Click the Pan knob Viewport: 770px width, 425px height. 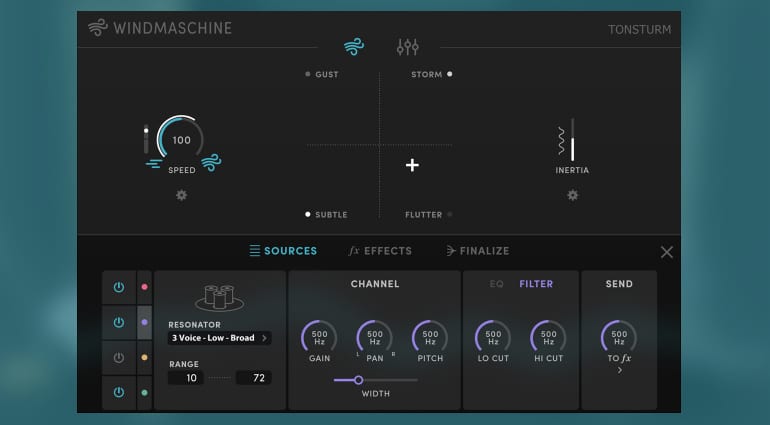point(375,338)
